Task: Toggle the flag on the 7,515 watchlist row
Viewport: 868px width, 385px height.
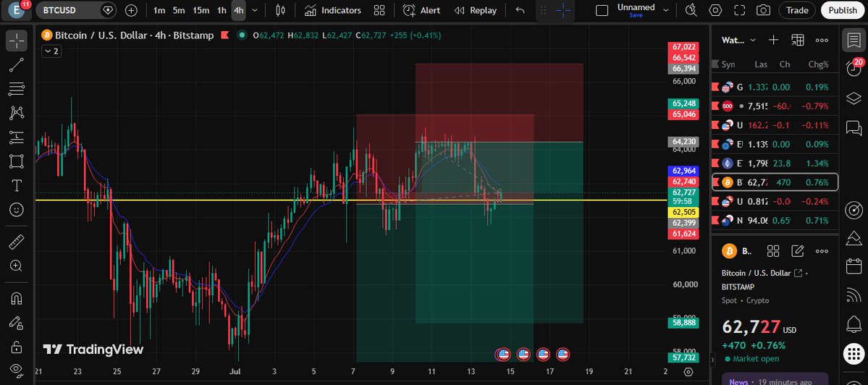Action: click(x=717, y=106)
